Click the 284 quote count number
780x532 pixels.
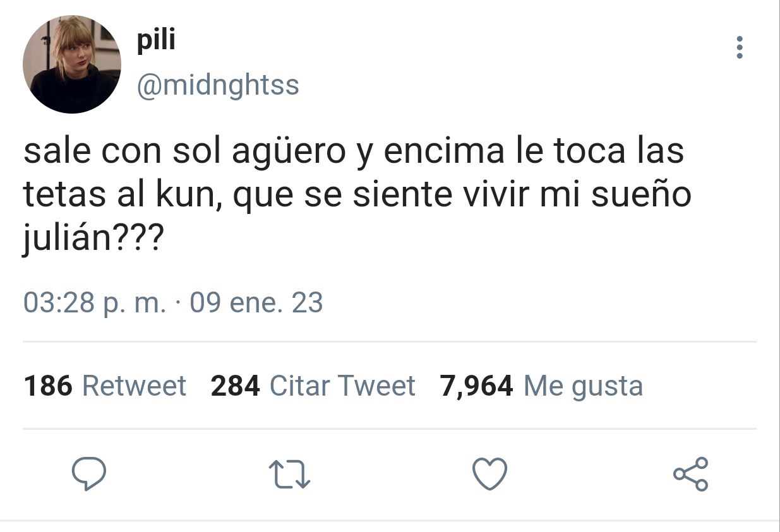236,386
